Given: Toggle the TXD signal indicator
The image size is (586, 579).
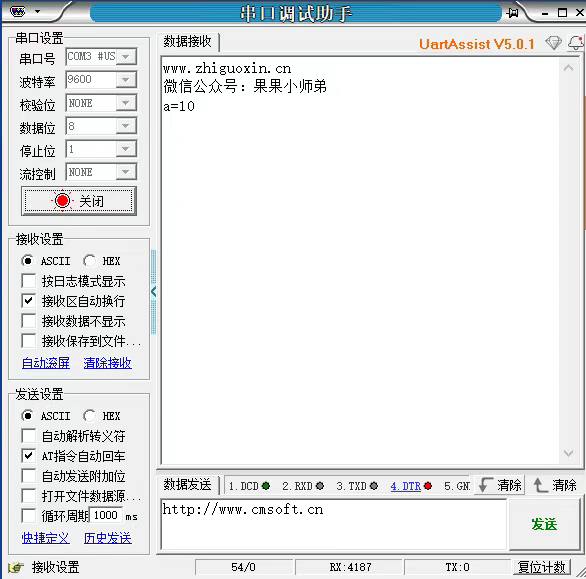Looking at the screenshot, I should click(374, 486).
